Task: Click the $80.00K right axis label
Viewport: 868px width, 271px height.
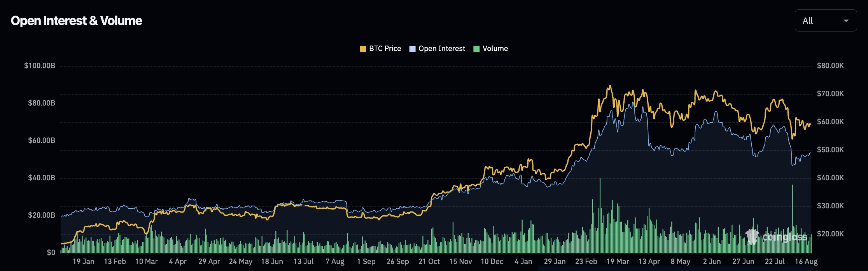Action: [x=830, y=65]
